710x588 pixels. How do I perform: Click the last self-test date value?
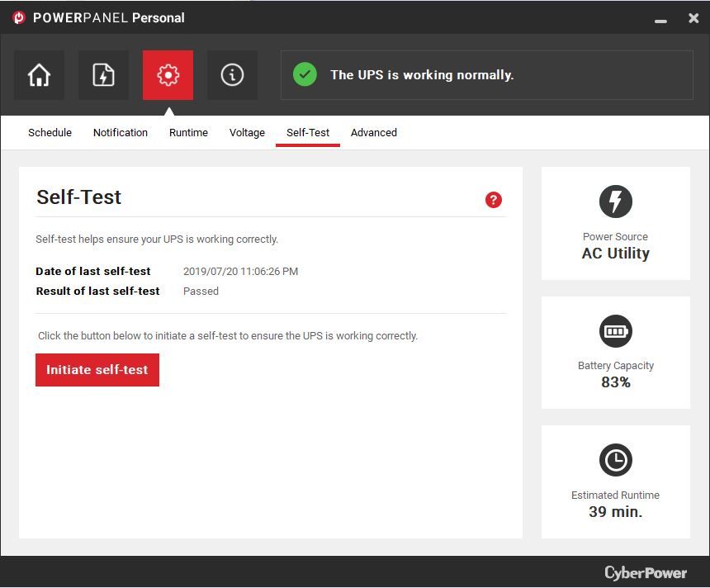240,272
